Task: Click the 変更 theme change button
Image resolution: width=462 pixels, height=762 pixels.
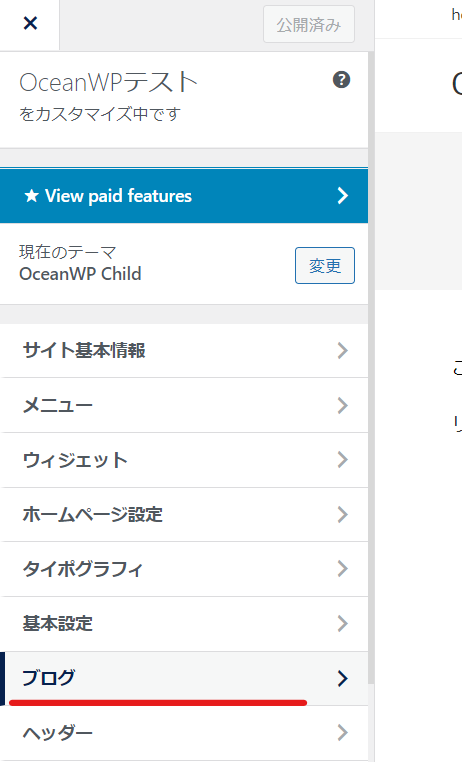Action: pos(325,265)
